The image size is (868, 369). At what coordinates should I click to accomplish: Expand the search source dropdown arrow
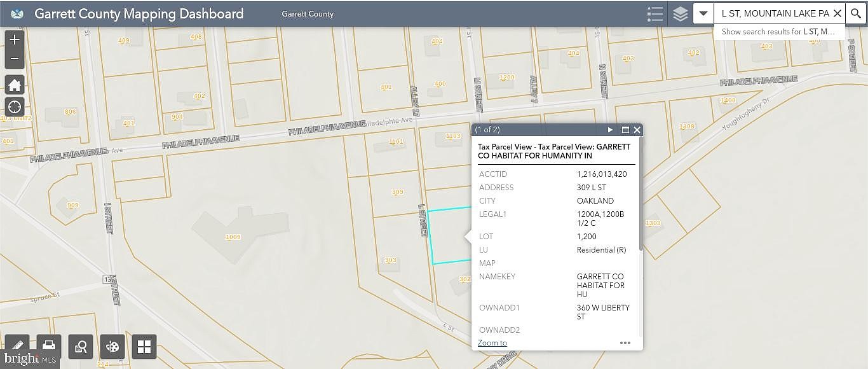point(703,13)
